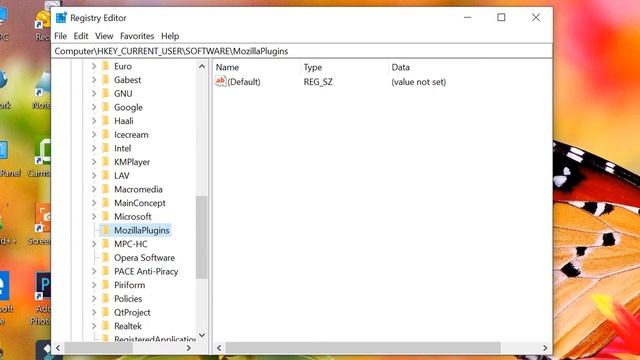The image size is (640, 360).
Task: Expand the Euro key
Action: click(94, 66)
